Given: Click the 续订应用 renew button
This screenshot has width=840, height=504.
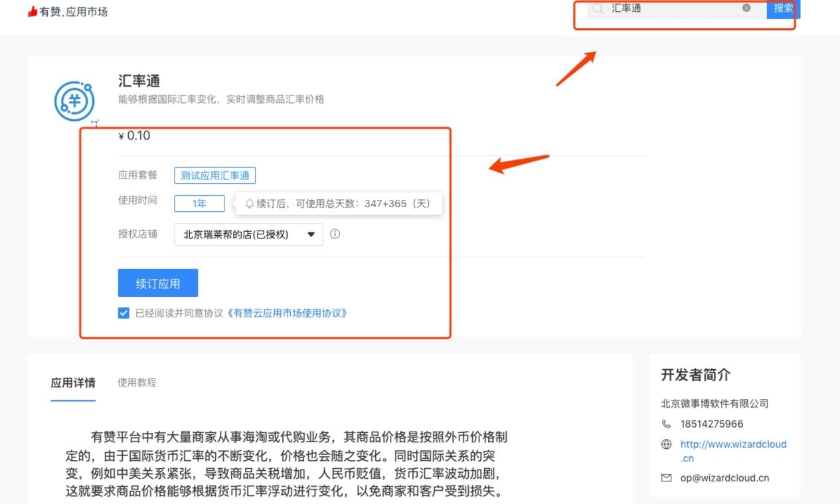Looking at the screenshot, I should coord(158,284).
